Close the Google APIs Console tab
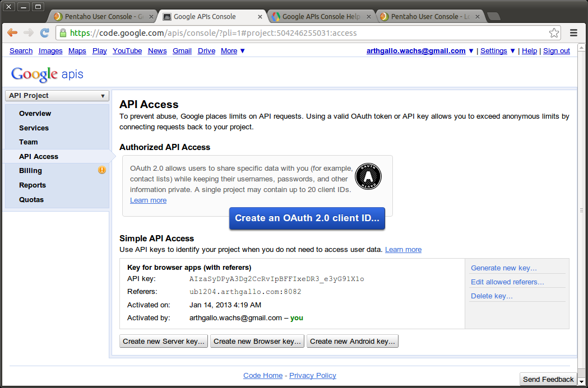 tap(260, 17)
